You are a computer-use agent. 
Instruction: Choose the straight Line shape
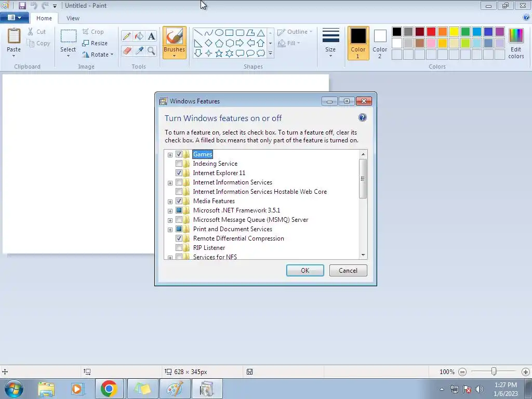(x=198, y=33)
